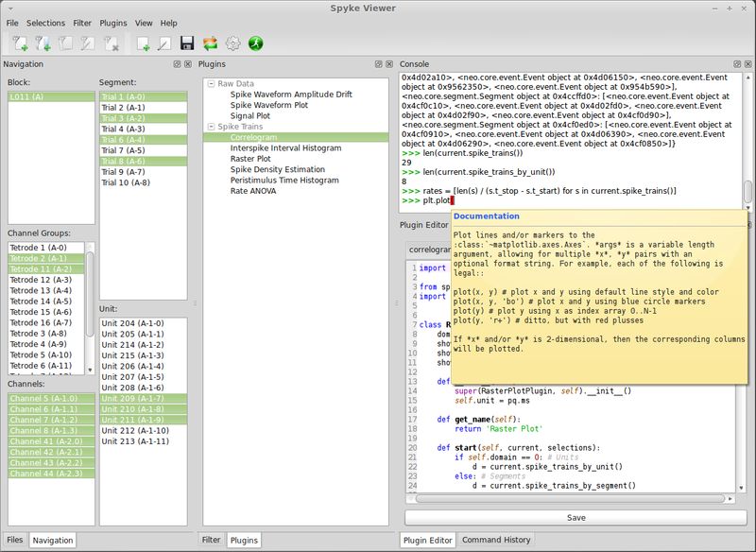This screenshot has width=756, height=552.
Task: Click the console input line plt.plot
Action: 437,200
